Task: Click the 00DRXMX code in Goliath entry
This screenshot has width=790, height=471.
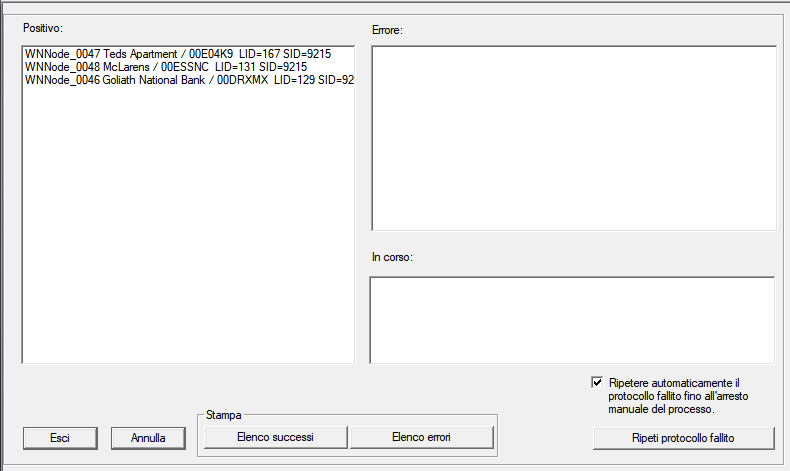Action: [x=245, y=80]
